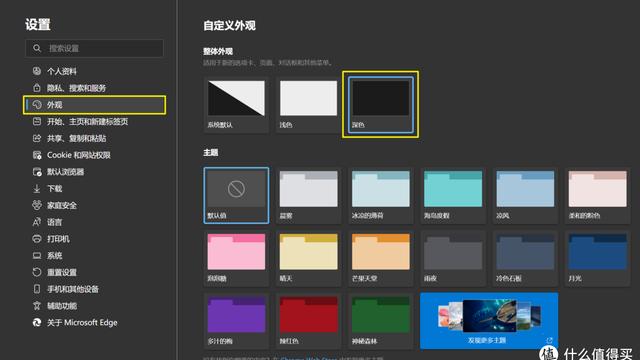
Task: Apply the purple 多汁的梅 theme
Action: coord(236,321)
